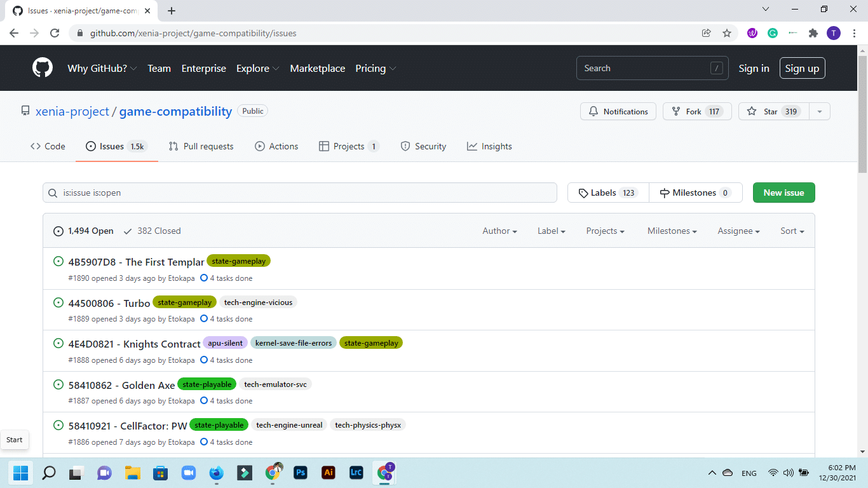The image size is (868, 488).
Task: Open Lightroom Classic from the taskbar
Action: click(356, 473)
